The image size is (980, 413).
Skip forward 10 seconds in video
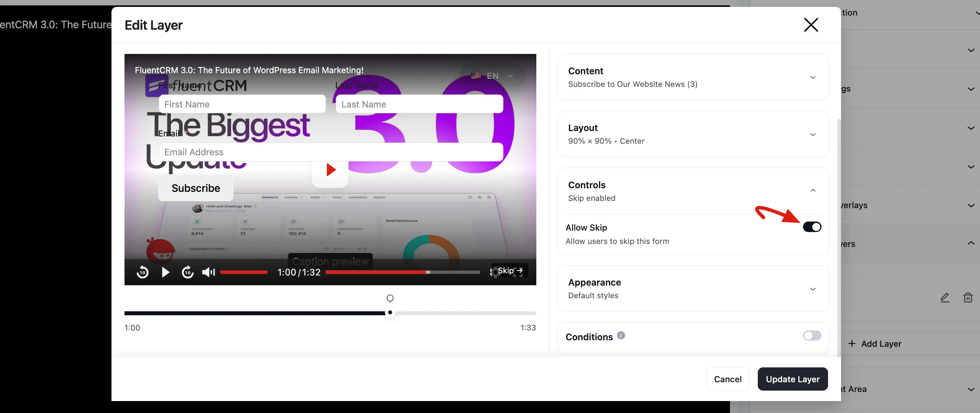click(x=187, y=272)
